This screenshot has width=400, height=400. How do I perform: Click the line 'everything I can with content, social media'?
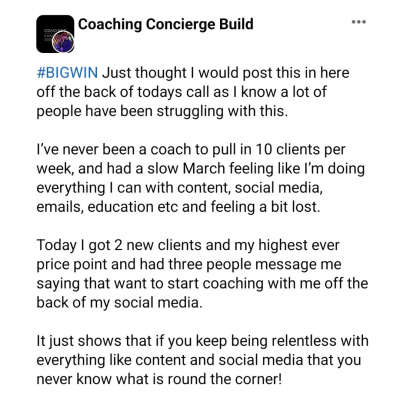coord(179,188)
